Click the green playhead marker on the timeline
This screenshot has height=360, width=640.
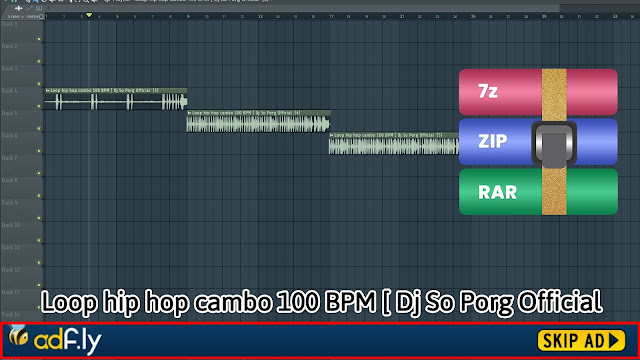click(x=89, y=15)
